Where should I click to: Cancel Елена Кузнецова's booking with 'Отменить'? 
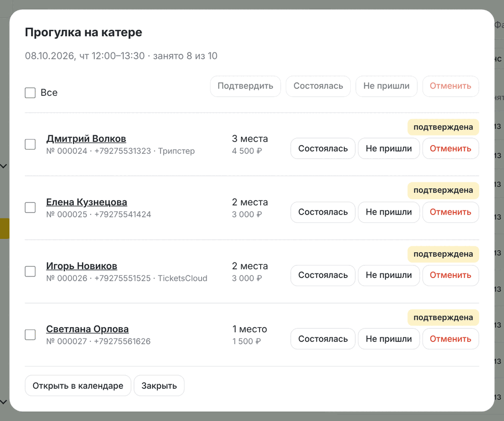click(451, 212)
